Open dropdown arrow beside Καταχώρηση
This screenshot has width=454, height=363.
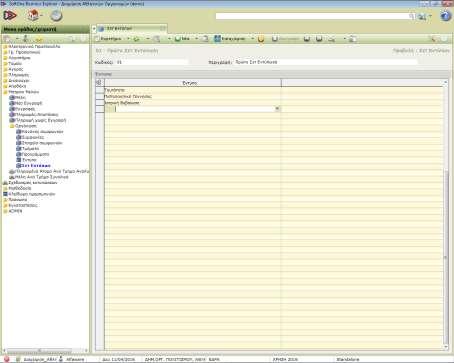tap(252, 39)
